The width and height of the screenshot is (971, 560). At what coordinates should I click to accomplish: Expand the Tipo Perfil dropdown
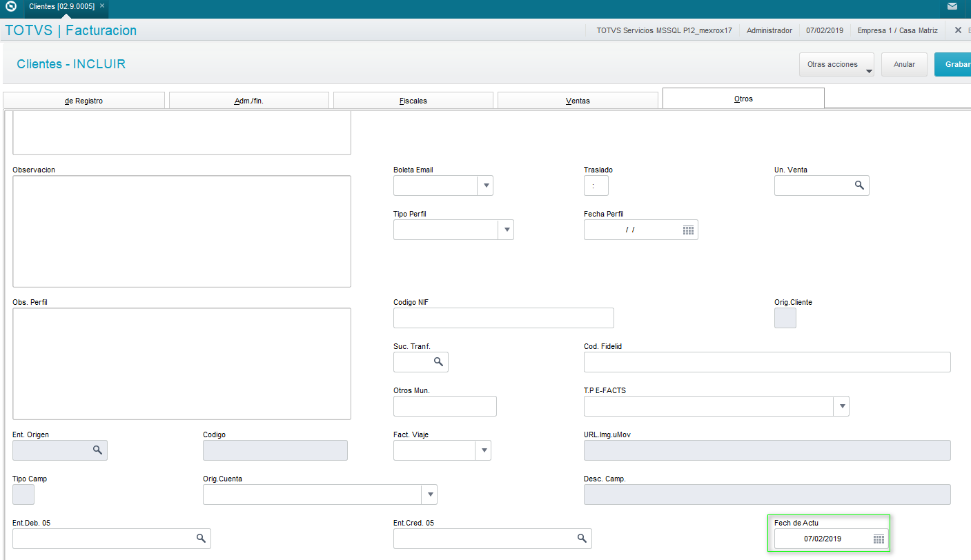(506, 230)
